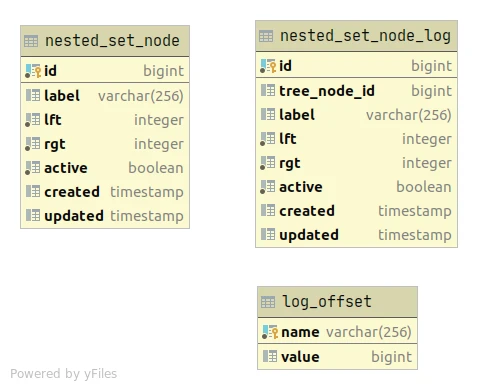Click the tree_node_id column icon

[268, 90]
